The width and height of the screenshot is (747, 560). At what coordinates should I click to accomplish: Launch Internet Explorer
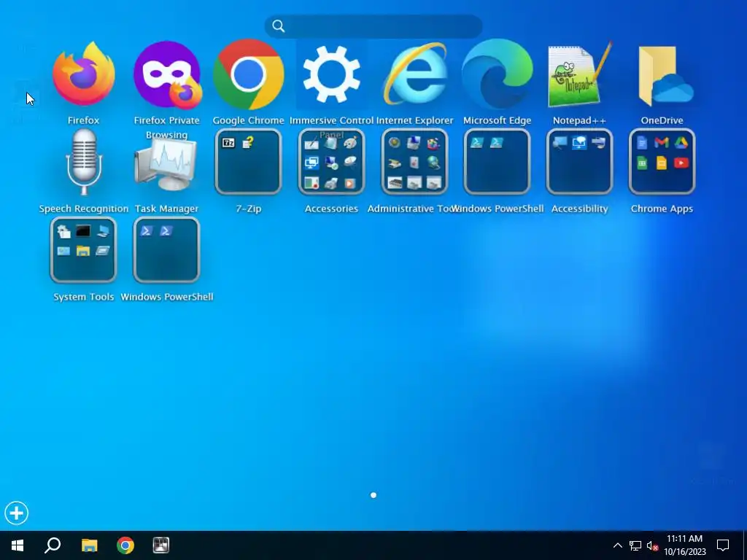click(414, 74)
